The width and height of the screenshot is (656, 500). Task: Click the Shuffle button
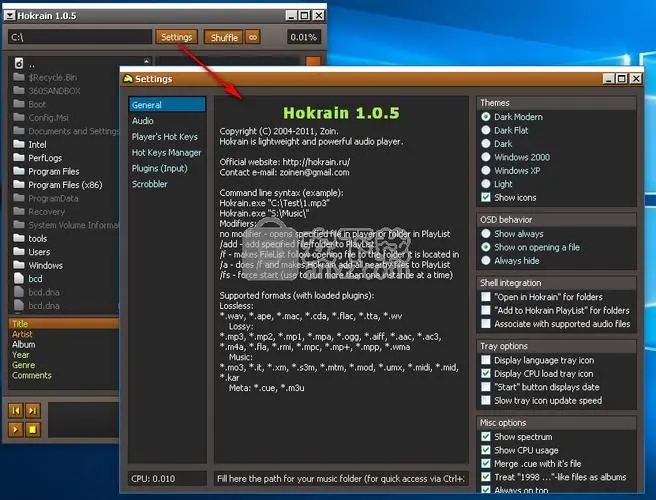224,37
